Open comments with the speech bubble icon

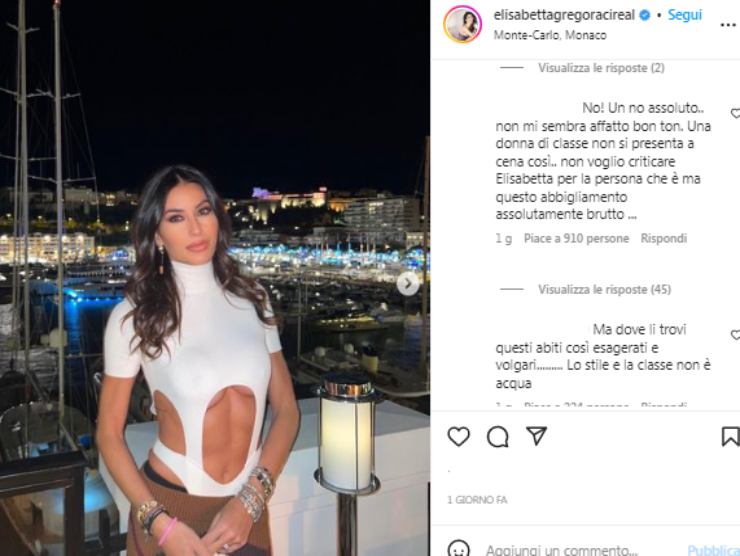tap(497, 437)
